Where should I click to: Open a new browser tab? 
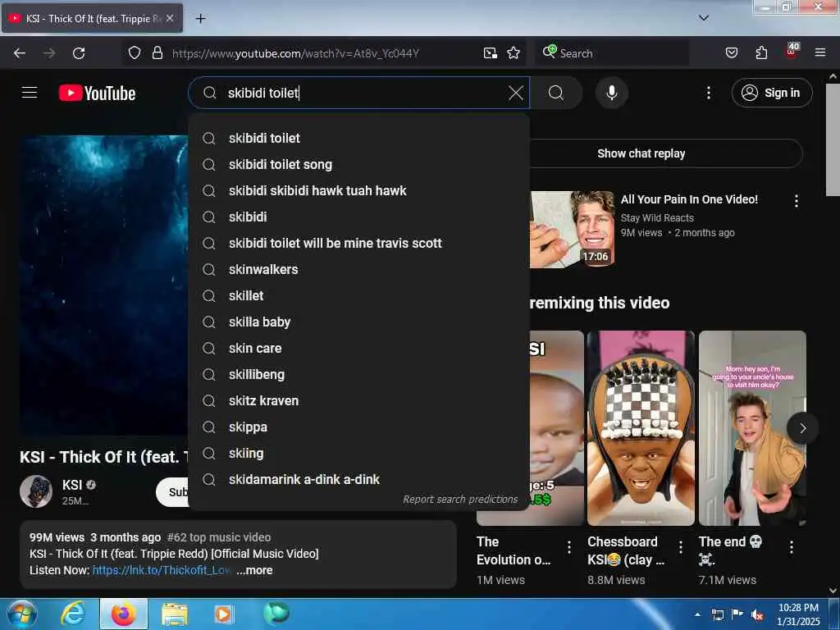point(200,19)
